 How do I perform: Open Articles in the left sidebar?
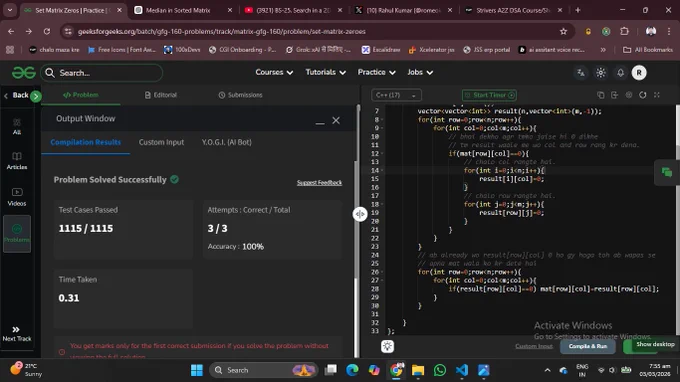(16, 161)
